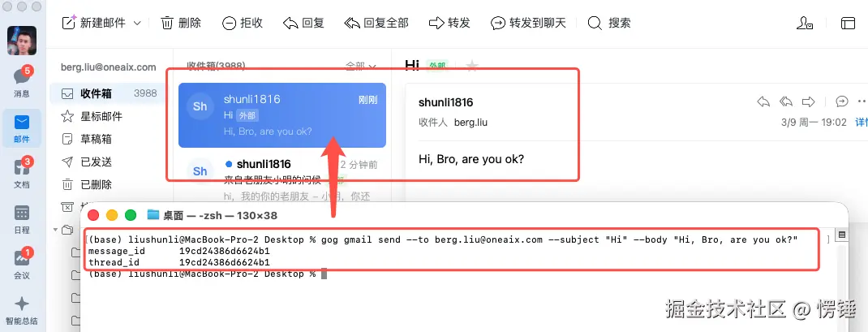Expand the folder tree disclosure triangle

pos(55,230)
